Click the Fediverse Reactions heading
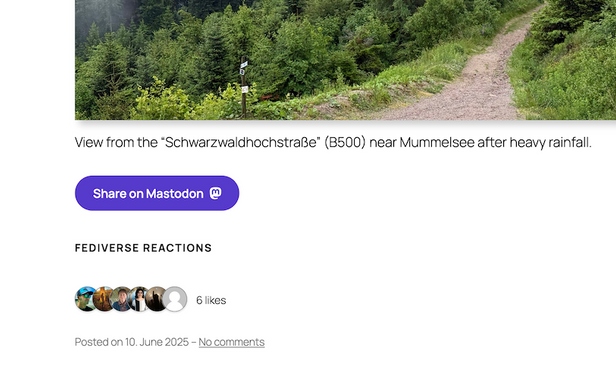Screen dimensions: 616x373 click(x=143, y=248)
